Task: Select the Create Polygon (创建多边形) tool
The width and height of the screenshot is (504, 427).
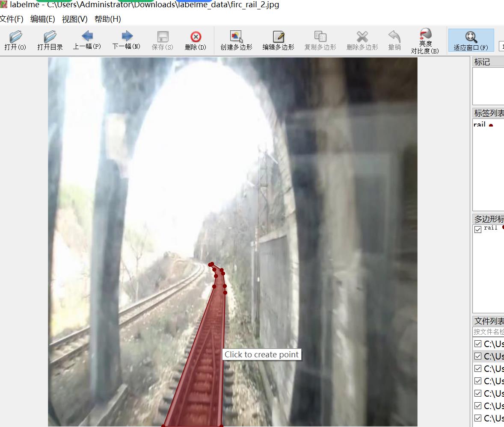Action: (236, 41)
